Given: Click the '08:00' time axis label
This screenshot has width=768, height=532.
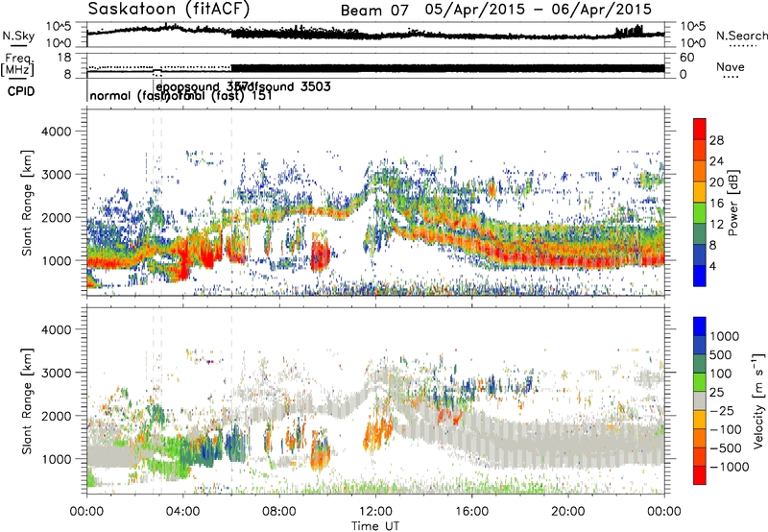Looking at the screenshot, I should (x=279, y=512).
